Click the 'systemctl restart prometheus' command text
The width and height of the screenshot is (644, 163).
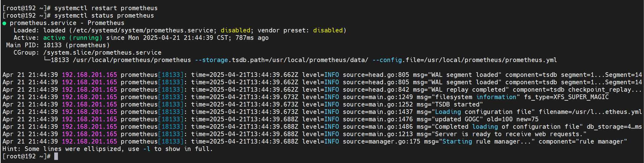click(x=106, y=8)
